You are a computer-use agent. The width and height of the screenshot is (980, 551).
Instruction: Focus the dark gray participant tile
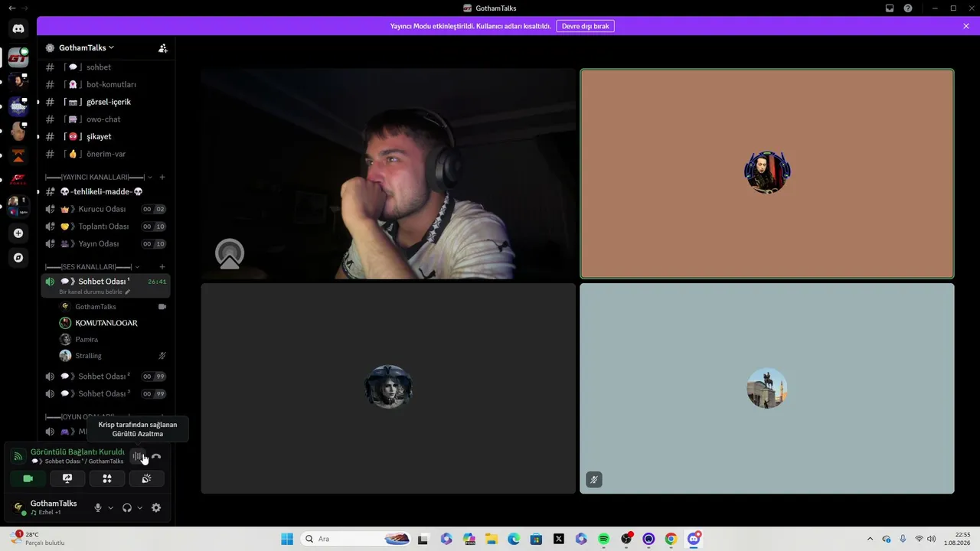pos(388,389)
